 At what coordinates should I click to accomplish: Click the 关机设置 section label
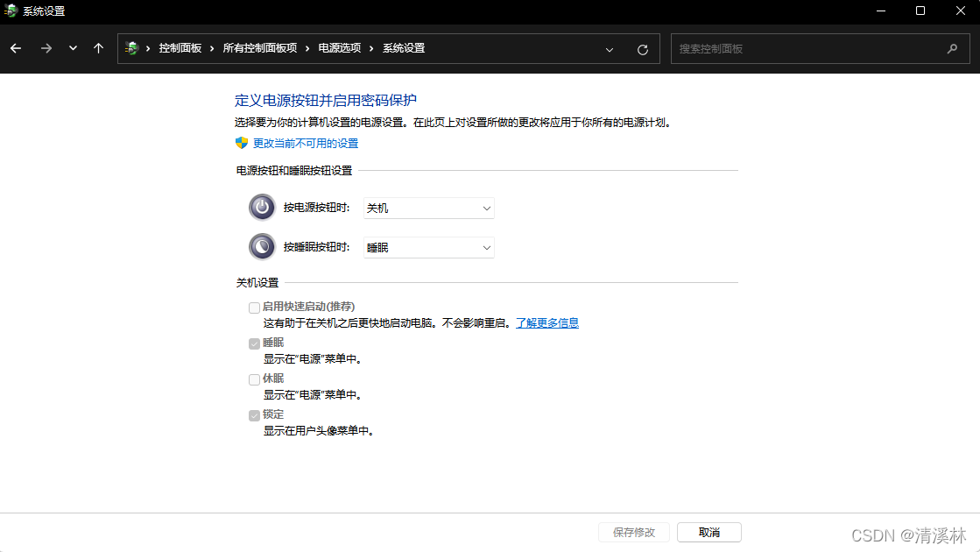pos(257,282)
